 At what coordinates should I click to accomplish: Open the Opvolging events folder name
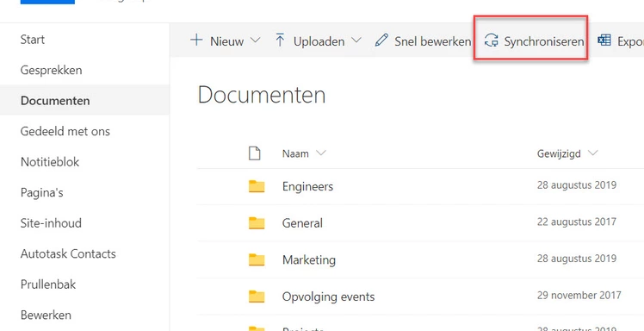328,297
